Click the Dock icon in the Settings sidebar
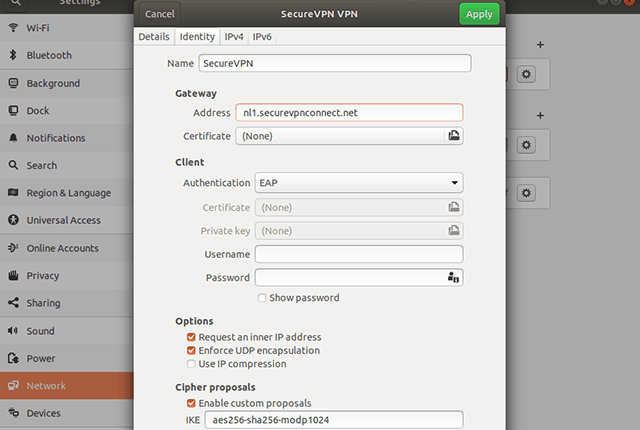Screen dimensions: 640x430 click(13, 110)
